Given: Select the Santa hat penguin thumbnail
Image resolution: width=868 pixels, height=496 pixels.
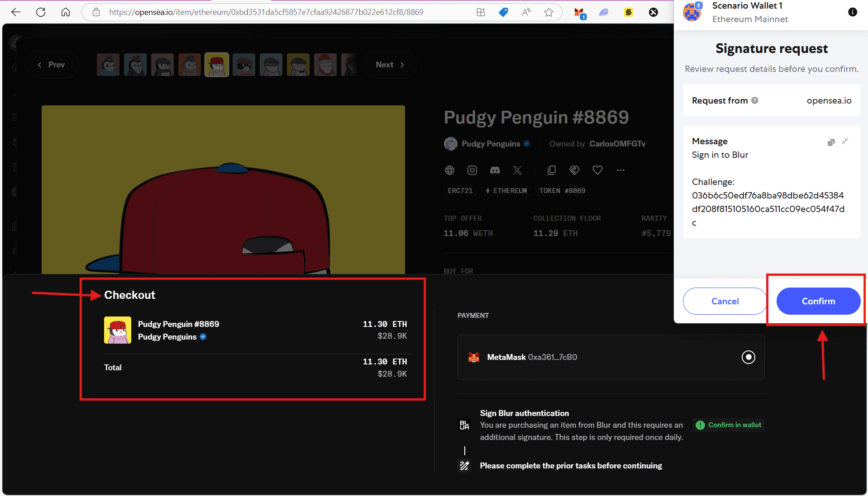Looking at the screenshot, I should (x=325, y=65).
